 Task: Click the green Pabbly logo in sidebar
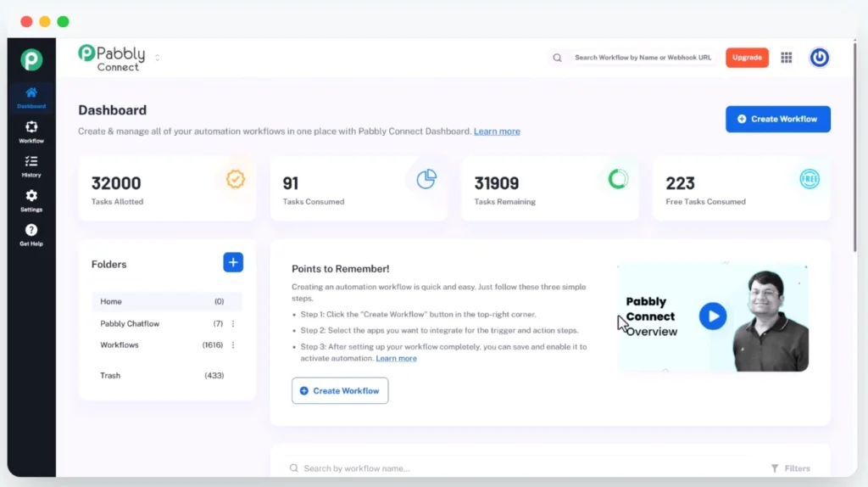click(31, 60)
